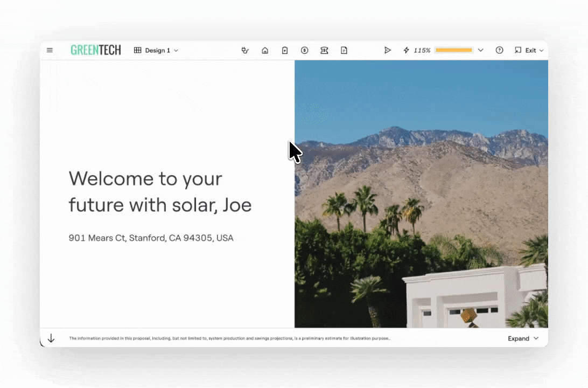Click the disclaimer text in footer
Screen dimensions: 588x388
(x=229, y=338)
